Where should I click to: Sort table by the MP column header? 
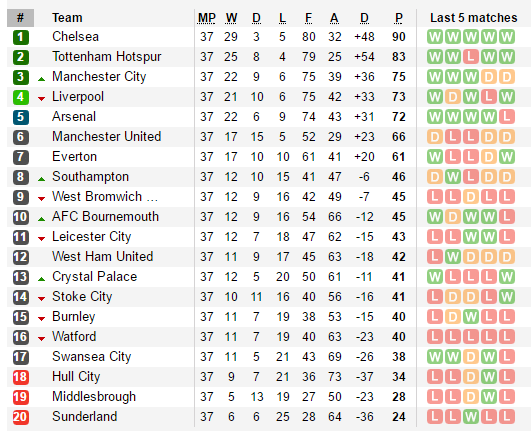tap(207, 18)
